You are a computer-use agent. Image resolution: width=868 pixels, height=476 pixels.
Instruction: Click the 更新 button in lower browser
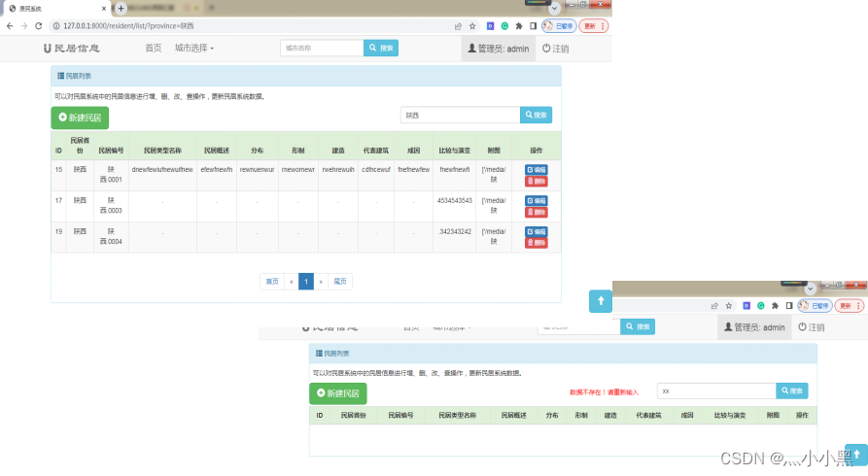click(x=850, y=306)
